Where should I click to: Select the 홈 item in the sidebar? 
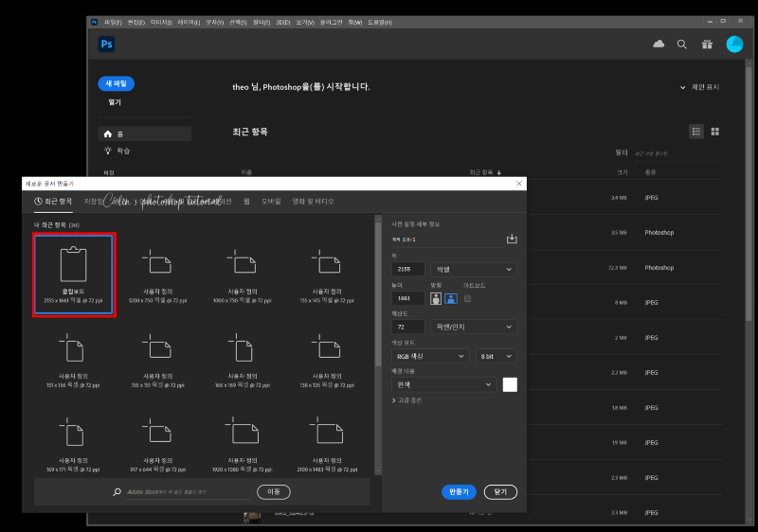[x=145, y=133]
